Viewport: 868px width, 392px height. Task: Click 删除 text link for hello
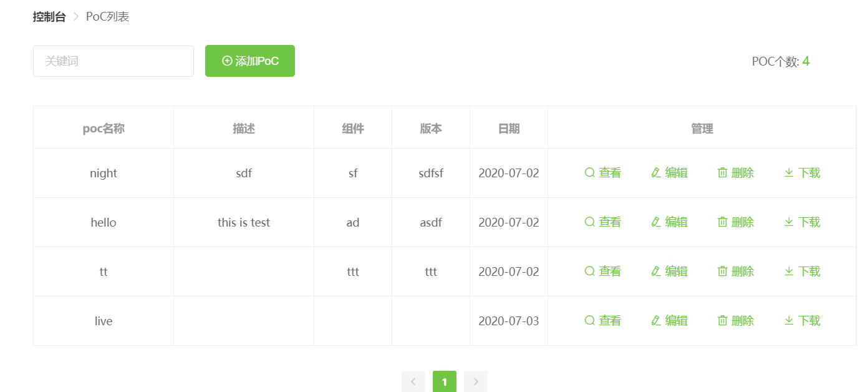(x=743, y=222)
